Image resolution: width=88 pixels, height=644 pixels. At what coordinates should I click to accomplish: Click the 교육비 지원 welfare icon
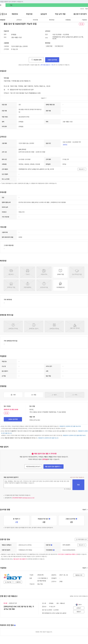pyautogui.click(x=60, y=272)
